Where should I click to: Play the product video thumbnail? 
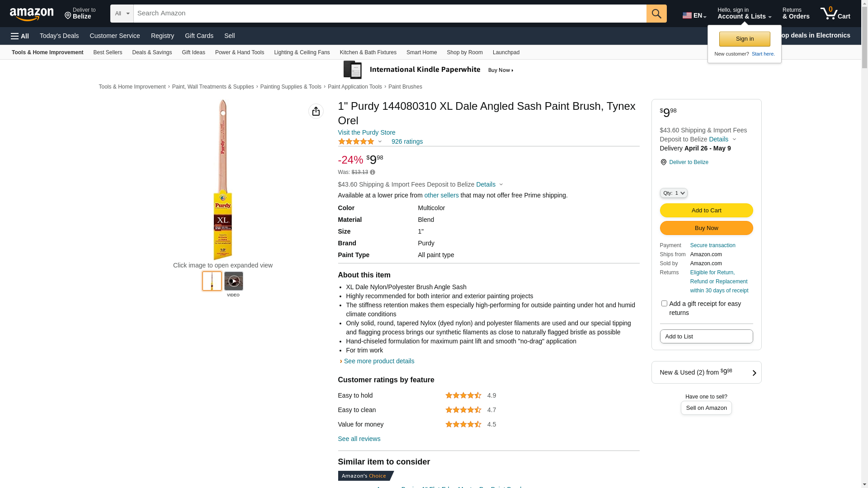click(233, 281)
